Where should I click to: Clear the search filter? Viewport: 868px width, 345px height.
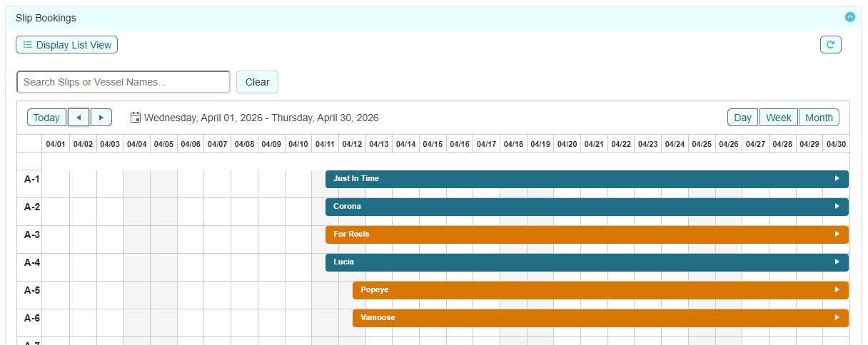click(x=257, y=82)
